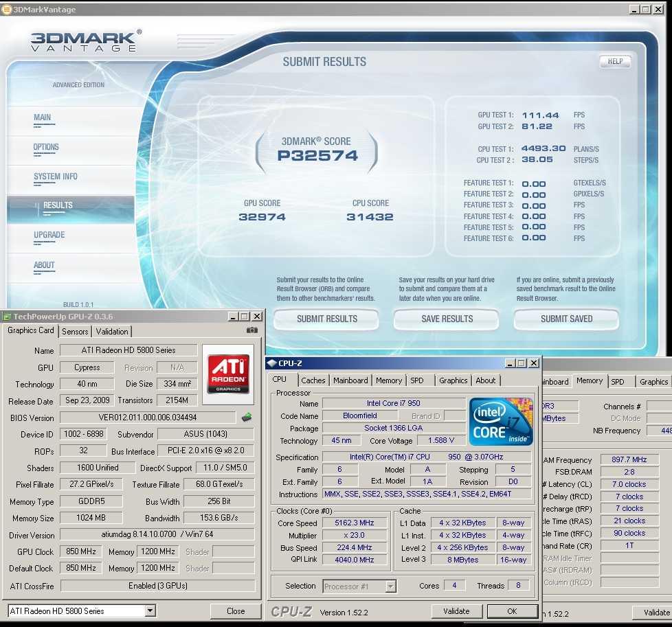This screenshot has height=627, width=672.
Task: Click the Close button in GPU-Z
Action: point(236,611)
